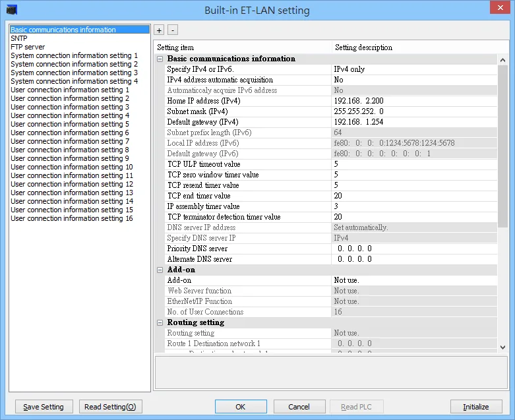Click the 'Subnet mask (IPv4)' label
Screen dimensions: 515x420
click(x=197, y=111)
